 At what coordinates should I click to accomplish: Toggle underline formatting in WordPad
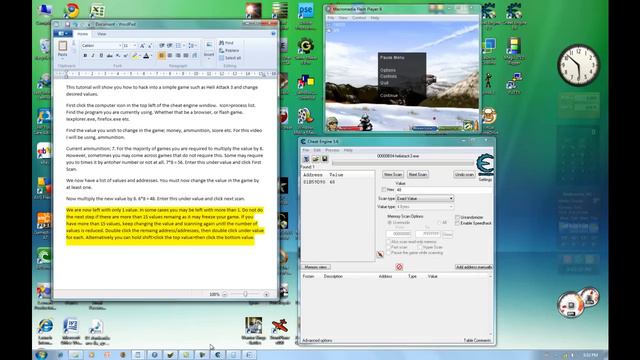coord(101,56)
